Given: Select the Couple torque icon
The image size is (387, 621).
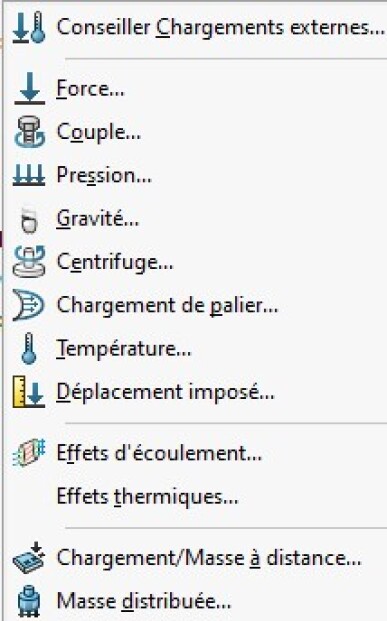Looking at the screenshot, I should pyautogui.click(x=30, y=132).
